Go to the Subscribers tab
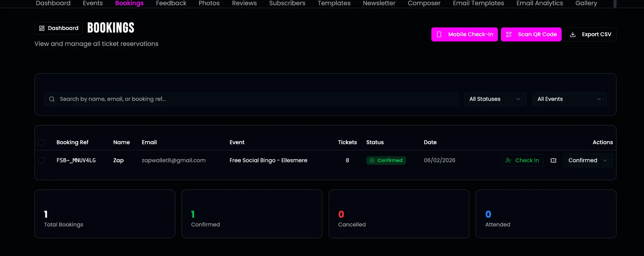644x256 pixels. tap(287, 3)
